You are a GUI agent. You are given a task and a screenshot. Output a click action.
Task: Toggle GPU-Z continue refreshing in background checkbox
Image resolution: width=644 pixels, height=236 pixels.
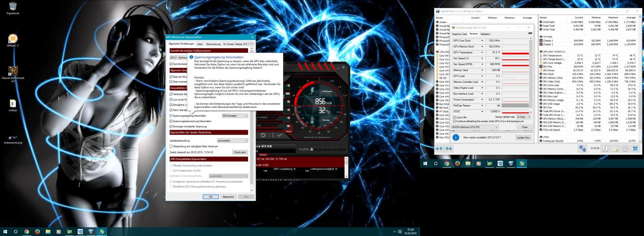point(454,121)
